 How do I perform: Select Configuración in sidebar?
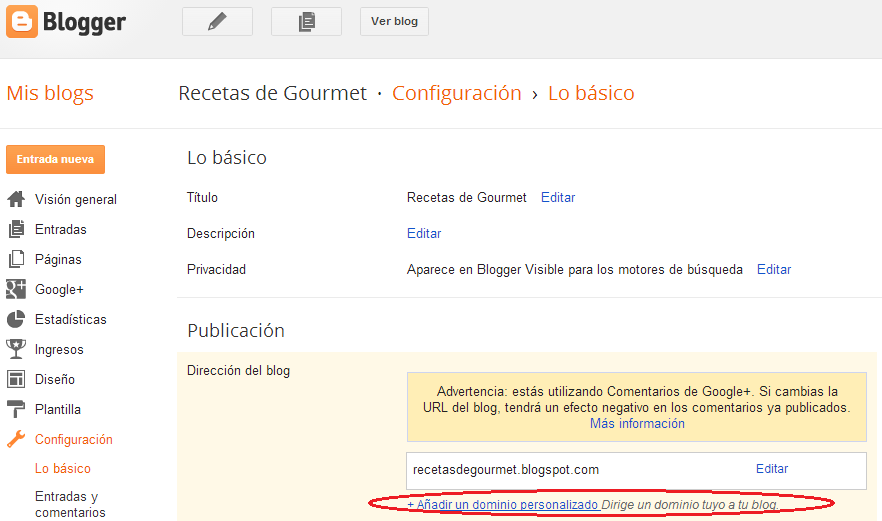point(74,439)
